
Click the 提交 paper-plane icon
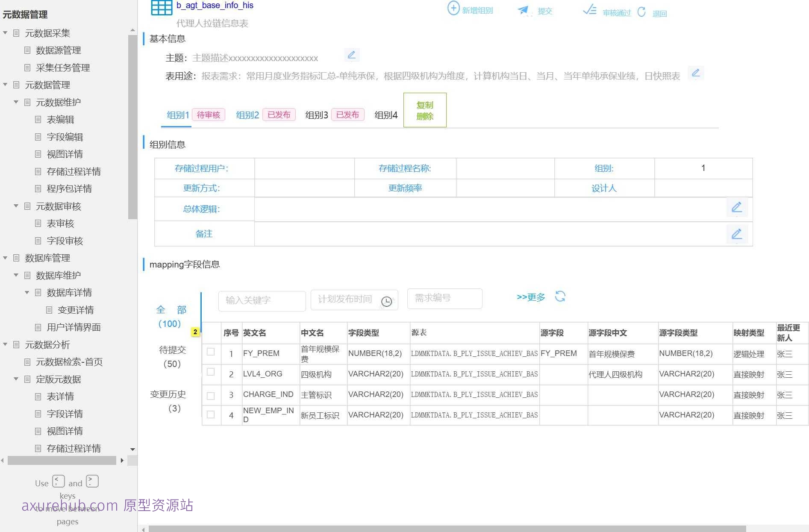coord(523,10)
